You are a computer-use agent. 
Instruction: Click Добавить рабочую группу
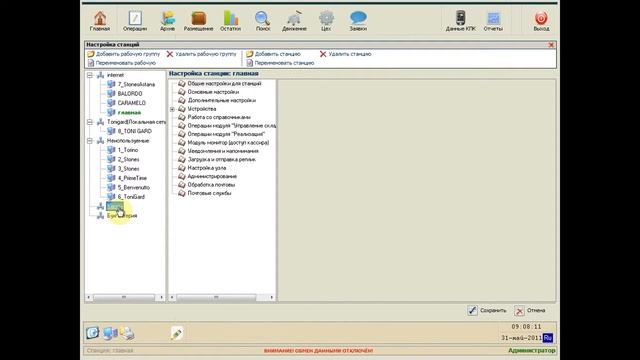(124, 54)
